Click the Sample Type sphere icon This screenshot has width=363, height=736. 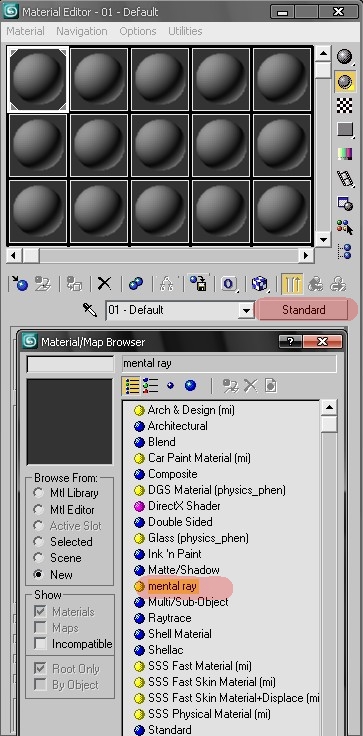(345, 57)
